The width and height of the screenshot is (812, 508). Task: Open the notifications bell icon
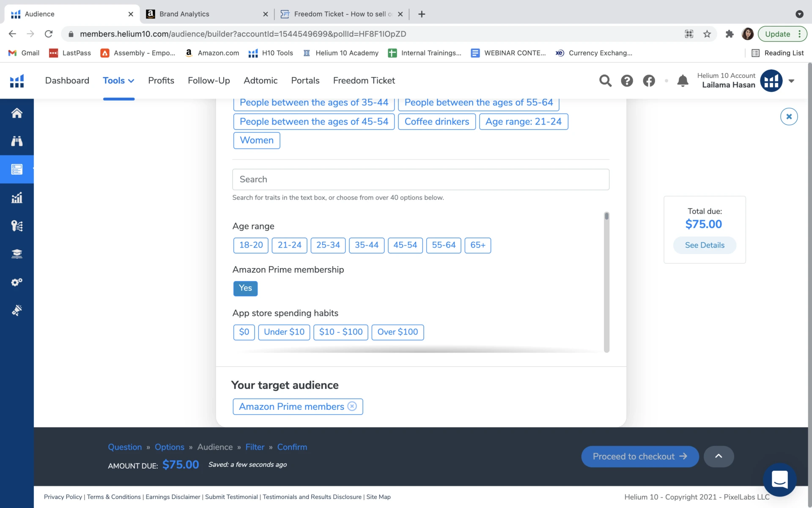coord(683,80)
